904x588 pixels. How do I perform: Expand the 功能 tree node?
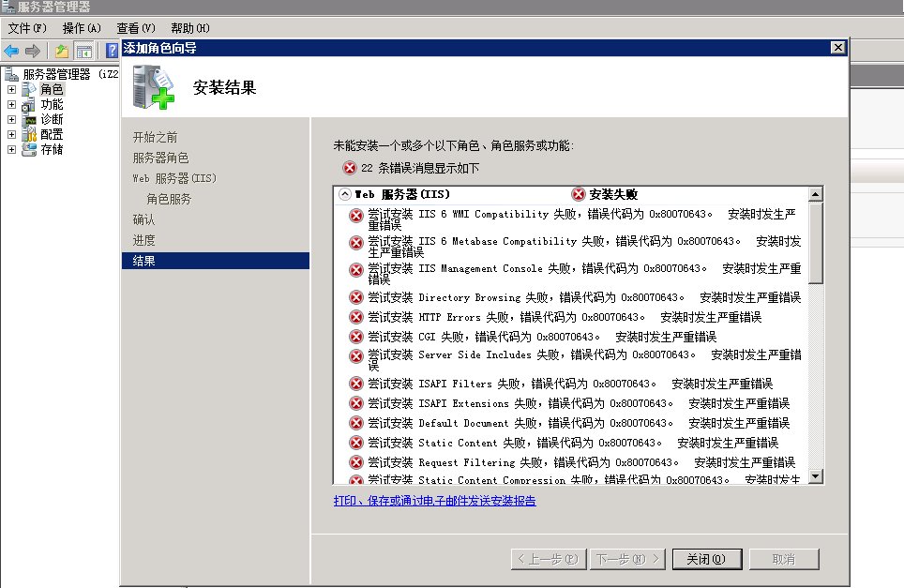coord(11,104)
